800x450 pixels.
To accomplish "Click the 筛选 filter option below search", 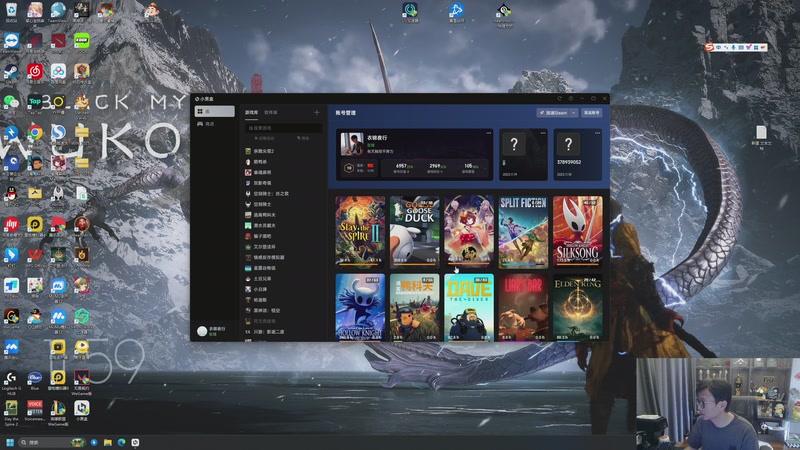I will (303, 138).
